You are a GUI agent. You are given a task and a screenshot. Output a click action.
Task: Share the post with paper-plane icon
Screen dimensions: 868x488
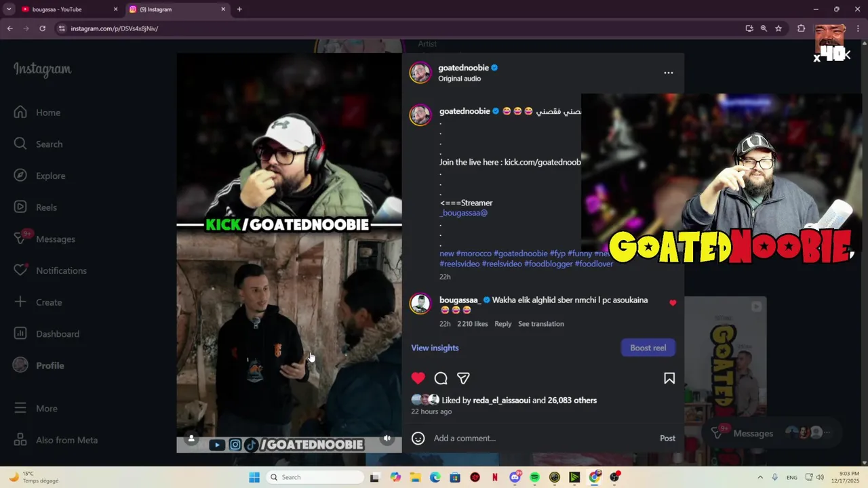(x=463, y=378)
